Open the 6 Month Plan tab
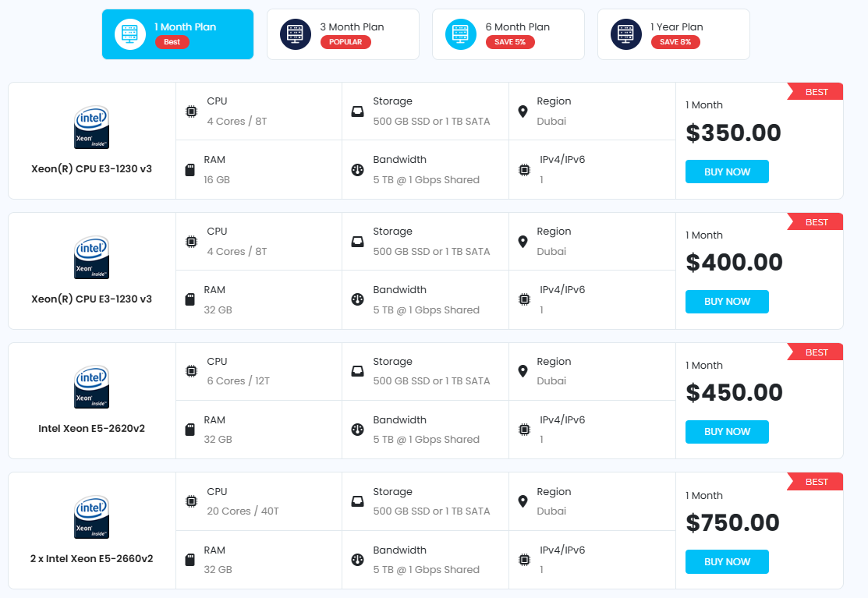Image resolution: width=868 pixels, height=598 pixels. pos(508,34)
